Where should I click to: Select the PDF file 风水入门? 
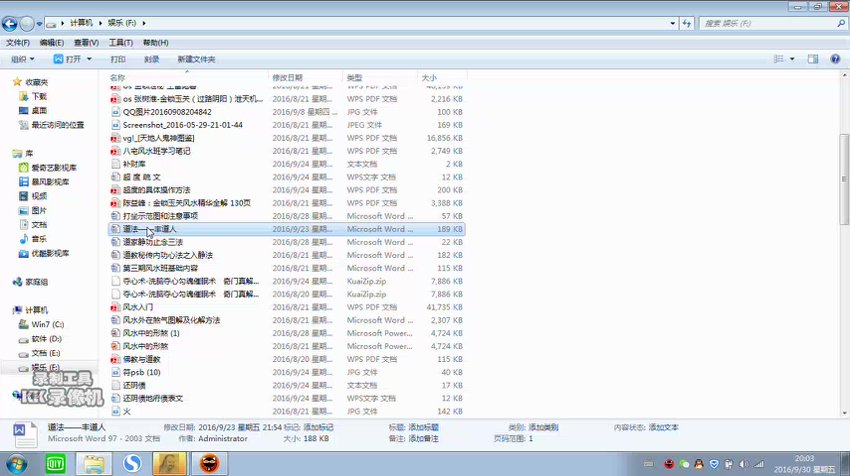coord(138,307)
